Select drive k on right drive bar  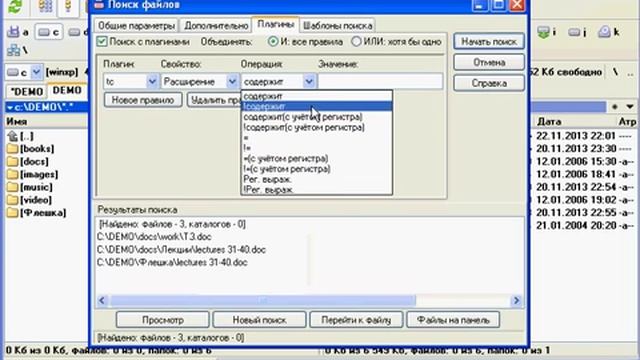tap(608, 32)
